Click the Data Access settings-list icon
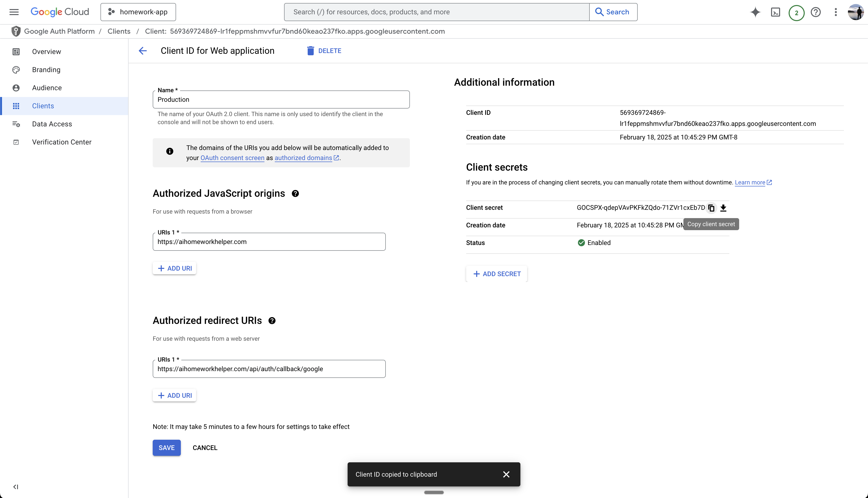This screenshot has height=498, width=868. [x=16, y=124]
